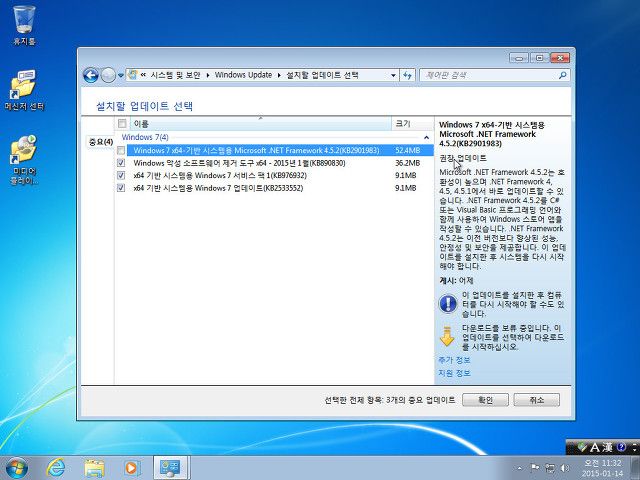Click the language bar A input mode
Image resolution: width=640 pixels, height=480 pixels.
tap(595, 448)
